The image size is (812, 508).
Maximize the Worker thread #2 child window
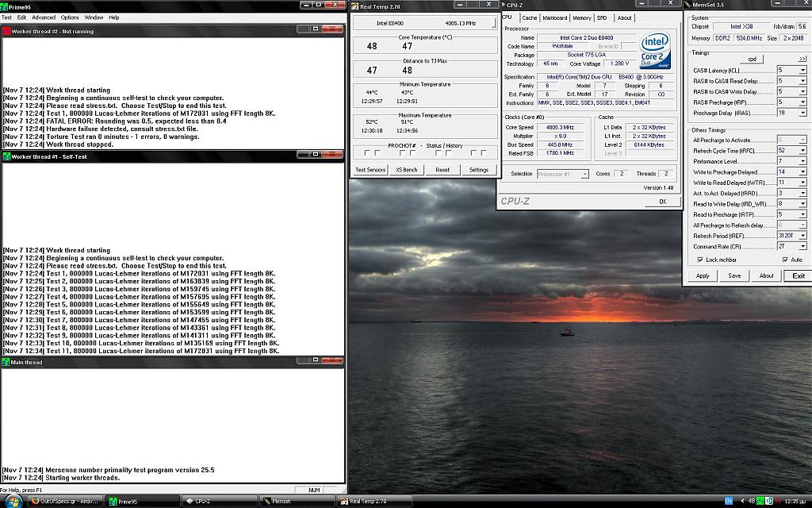click(x=316, y=29)
